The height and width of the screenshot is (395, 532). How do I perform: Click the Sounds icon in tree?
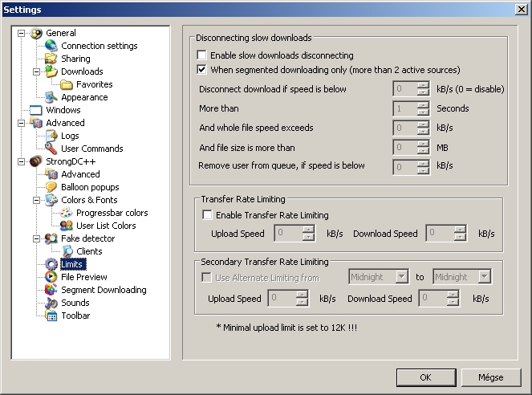click(x=51, y=303)
